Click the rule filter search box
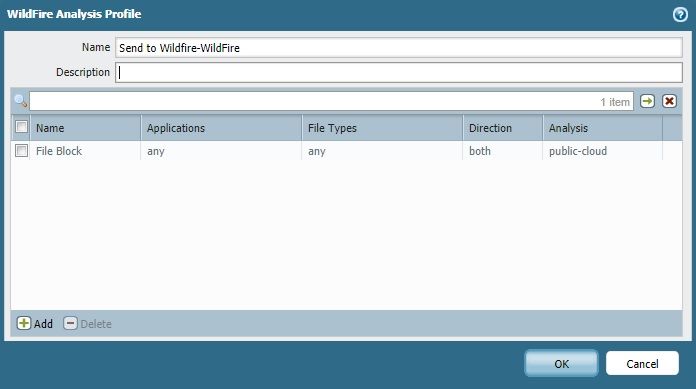This screenshot has height=389, width=696. pyautogui.click(x=331, y=101)
